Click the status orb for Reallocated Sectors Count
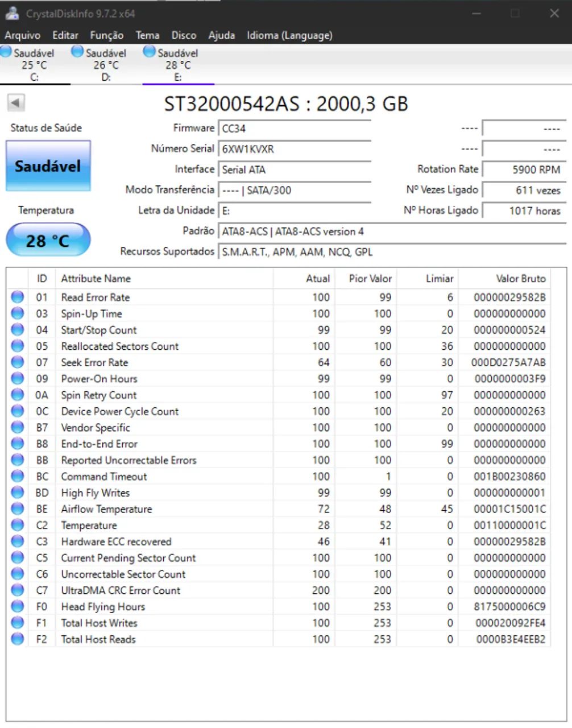 click(x=18, y=346)
